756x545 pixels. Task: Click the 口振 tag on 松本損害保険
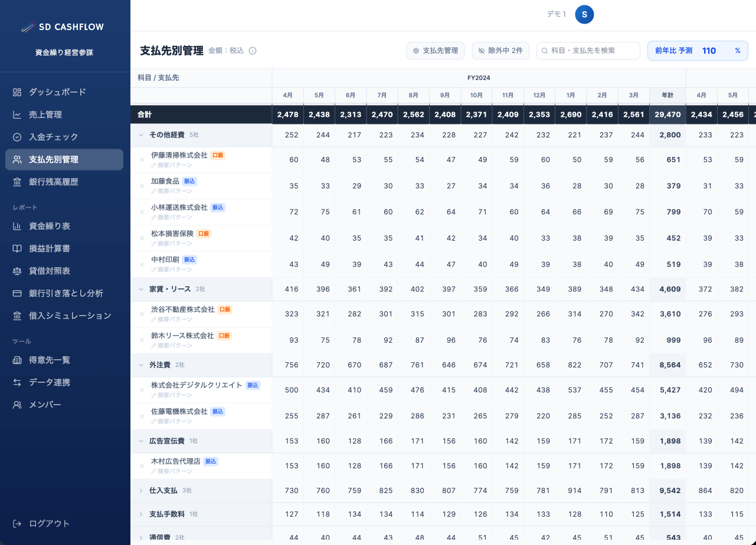point(204,234)
